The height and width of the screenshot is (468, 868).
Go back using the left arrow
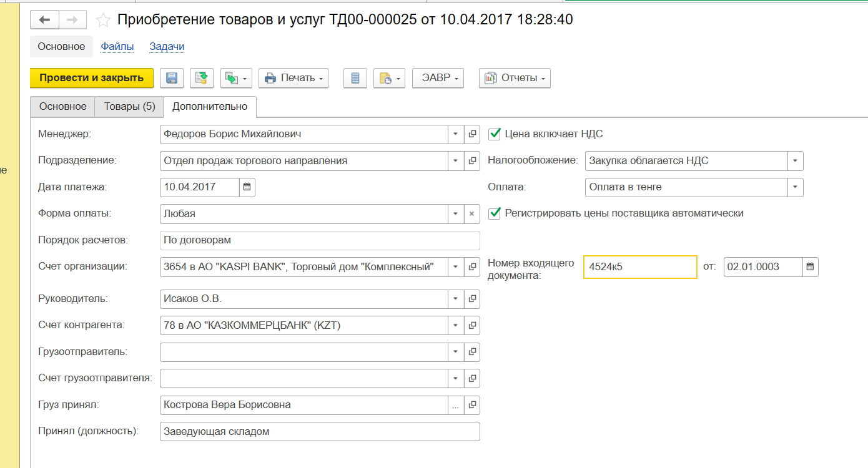tap(44, 20)
